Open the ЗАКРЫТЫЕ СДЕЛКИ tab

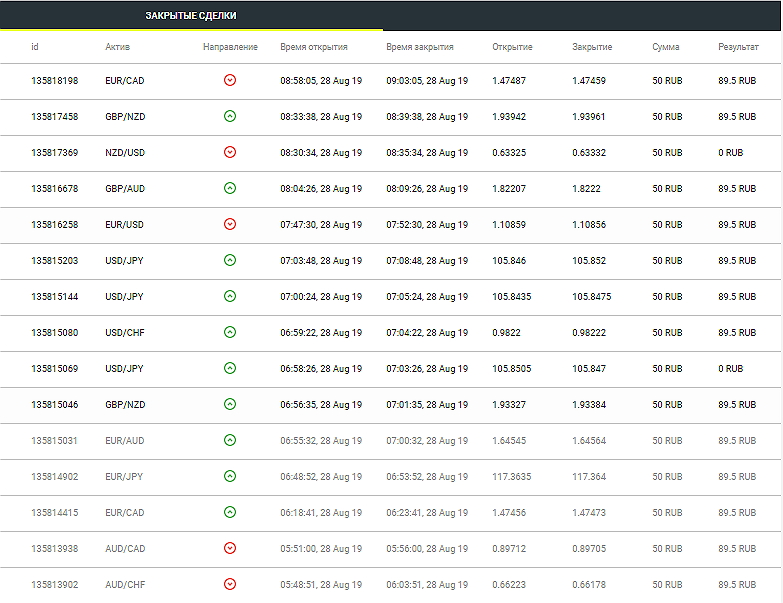pos(191,15)
